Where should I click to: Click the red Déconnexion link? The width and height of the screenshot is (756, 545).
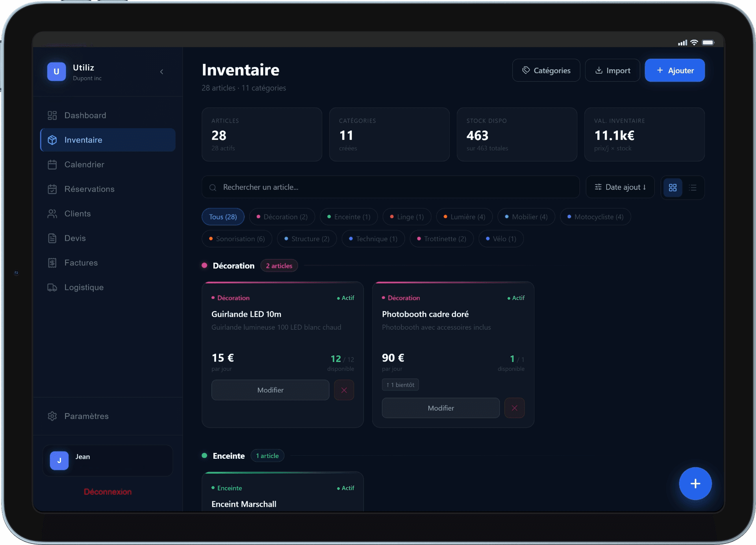[x=107, y=492]
